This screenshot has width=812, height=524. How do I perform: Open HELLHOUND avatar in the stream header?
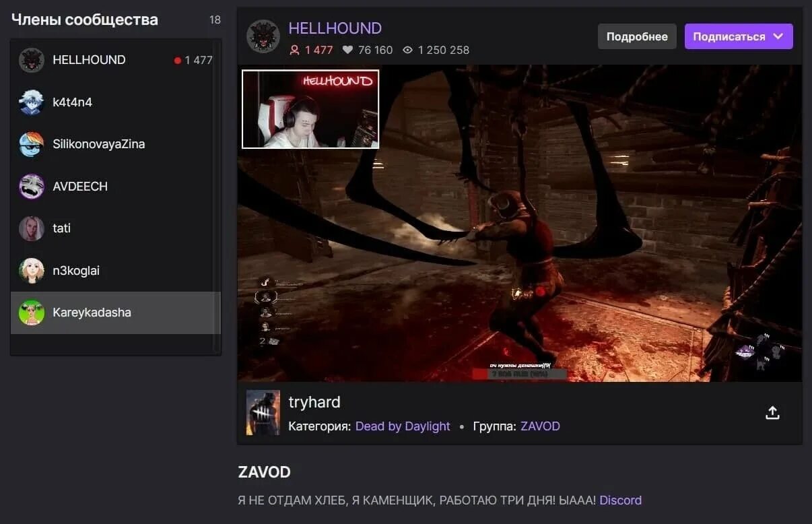pyautogui.click(x=263, y=36)
